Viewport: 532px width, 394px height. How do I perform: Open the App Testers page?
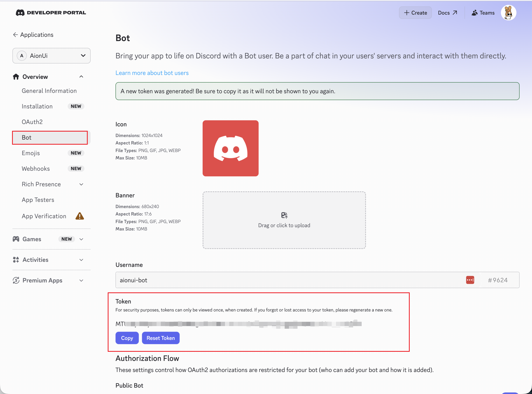(38, 200)
